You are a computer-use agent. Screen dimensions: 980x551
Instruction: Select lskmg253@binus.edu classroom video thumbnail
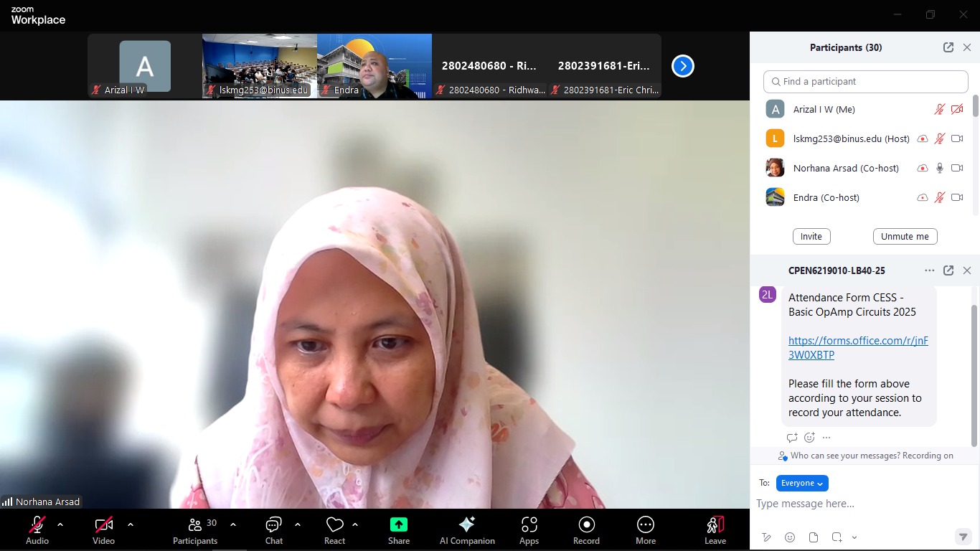coord(260,66)
